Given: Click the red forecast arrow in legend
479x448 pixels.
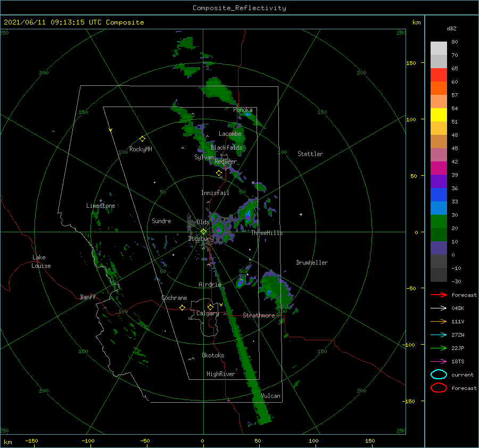Looking at the screenshot, I should point(439,295).
